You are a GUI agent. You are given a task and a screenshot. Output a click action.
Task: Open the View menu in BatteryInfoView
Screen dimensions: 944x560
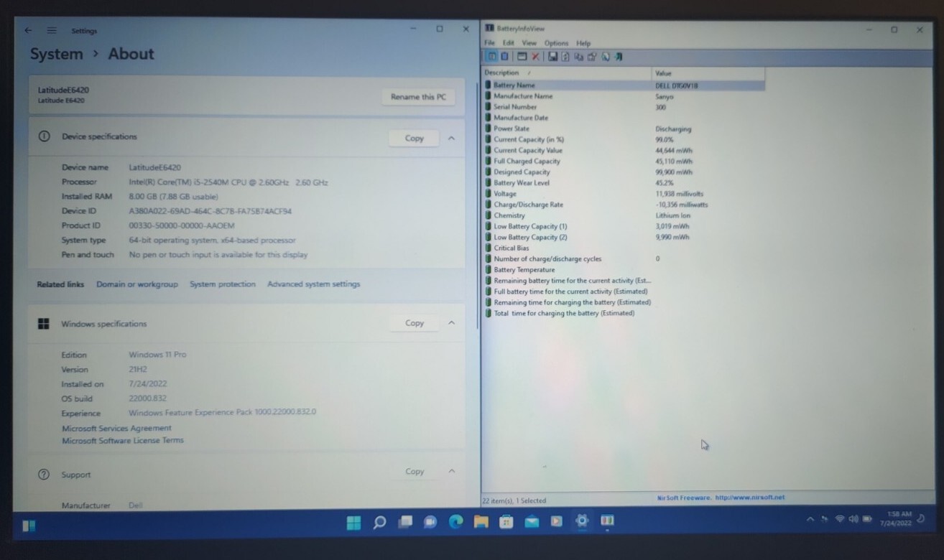tap(529, 43)
